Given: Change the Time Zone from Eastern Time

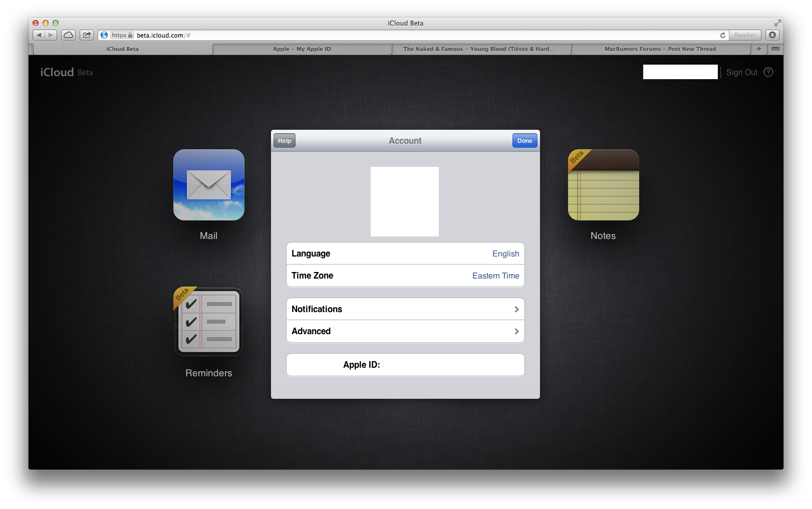Looking at the screenshot, I should click(x=405, y=276).
